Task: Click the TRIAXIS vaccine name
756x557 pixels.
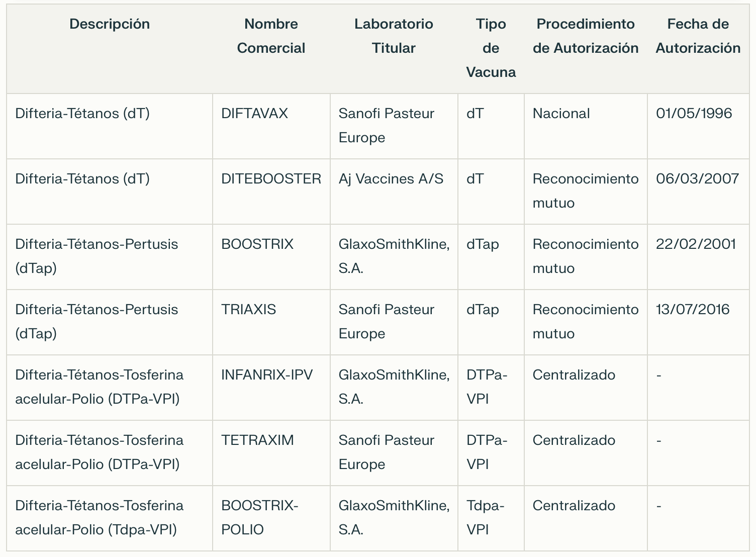Action: (248, 310)
